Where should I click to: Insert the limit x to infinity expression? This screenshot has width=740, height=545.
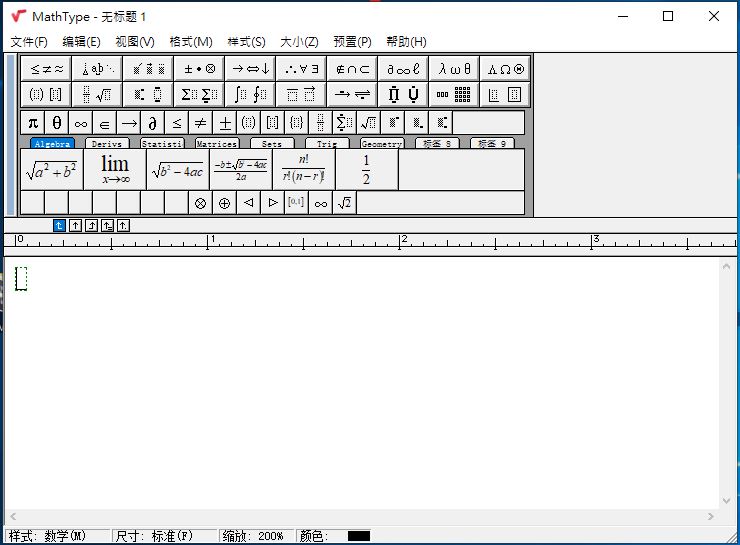tap(114, 170)
